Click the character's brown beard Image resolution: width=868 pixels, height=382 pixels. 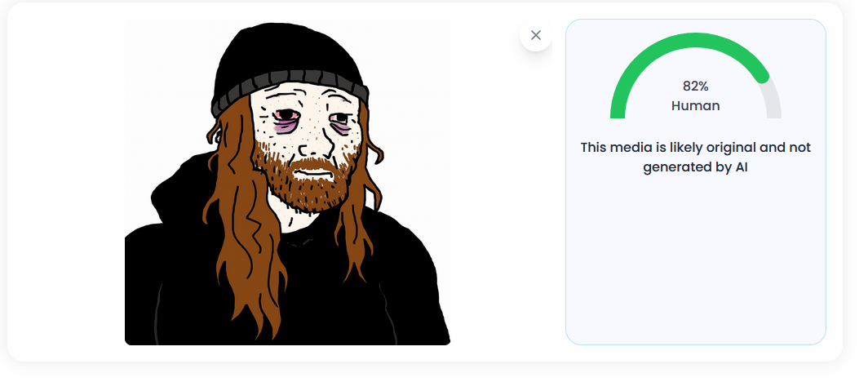(x=304, y=177)
